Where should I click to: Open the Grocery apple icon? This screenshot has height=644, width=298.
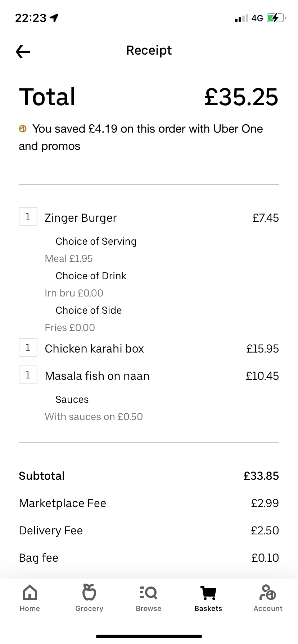(x=89, y=592)
